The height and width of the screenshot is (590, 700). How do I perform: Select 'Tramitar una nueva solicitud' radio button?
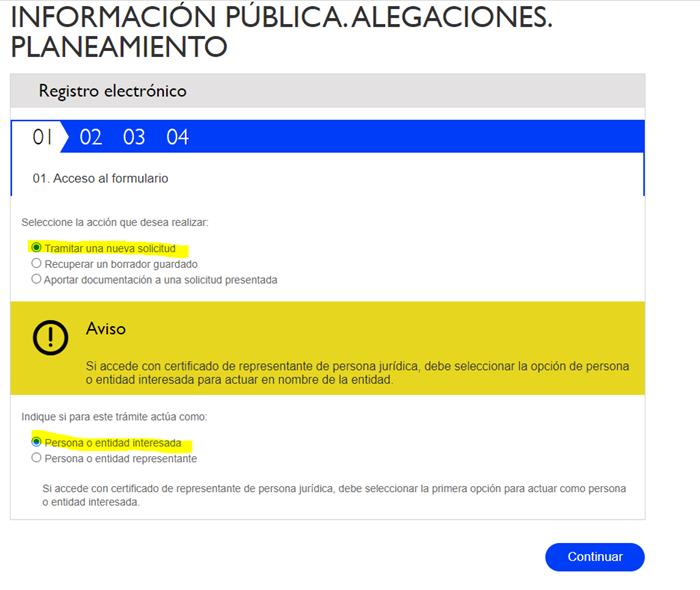coord(37,248)
